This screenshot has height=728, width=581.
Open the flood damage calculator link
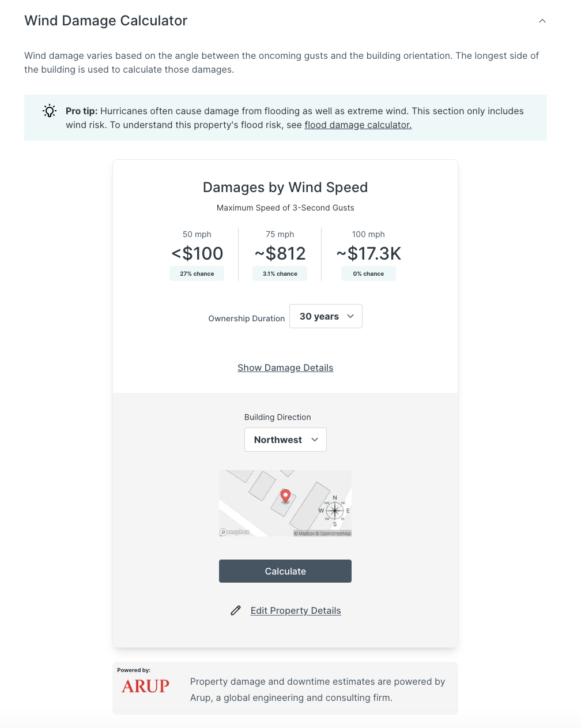pyautogui.click(x=358, y=125)
